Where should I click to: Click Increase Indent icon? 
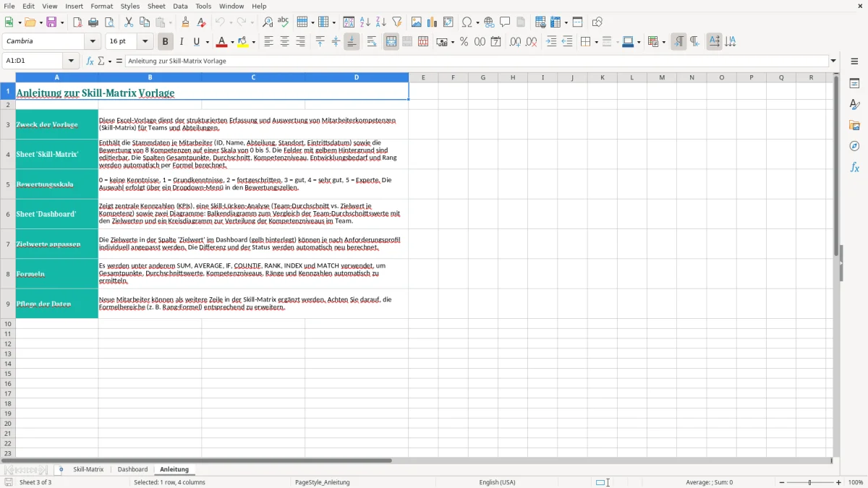click(x=551, y=42)
